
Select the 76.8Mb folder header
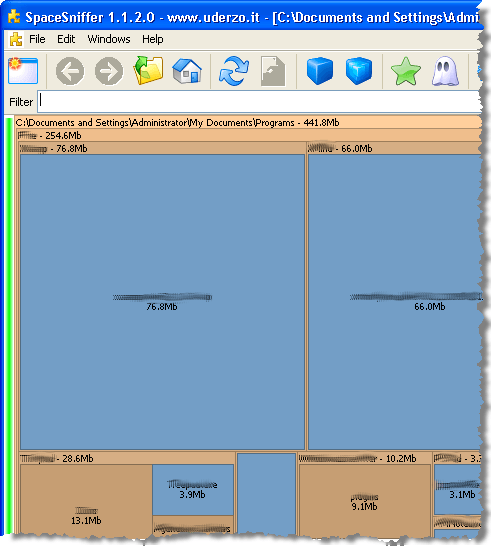point(162,148)
